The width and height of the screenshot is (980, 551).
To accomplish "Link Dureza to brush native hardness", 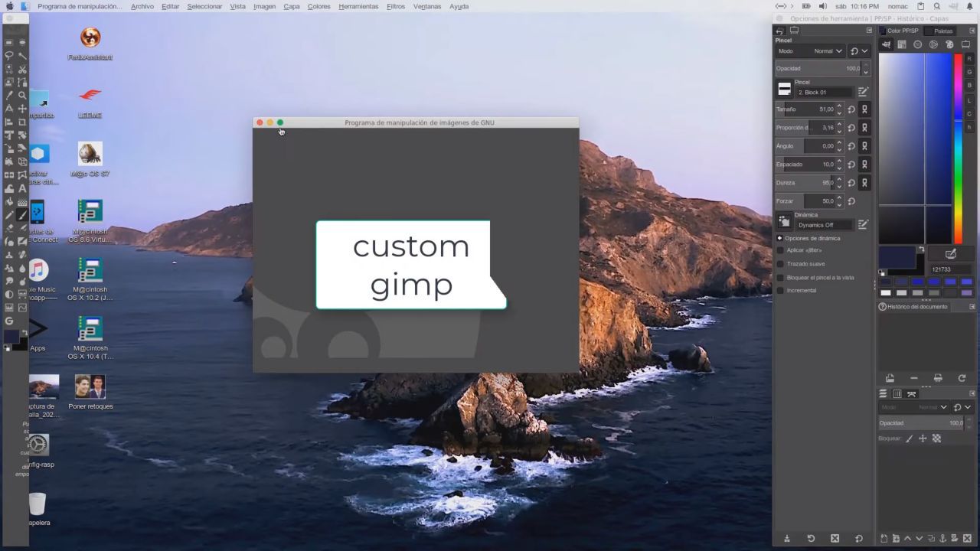I will (x=865, y=183).
